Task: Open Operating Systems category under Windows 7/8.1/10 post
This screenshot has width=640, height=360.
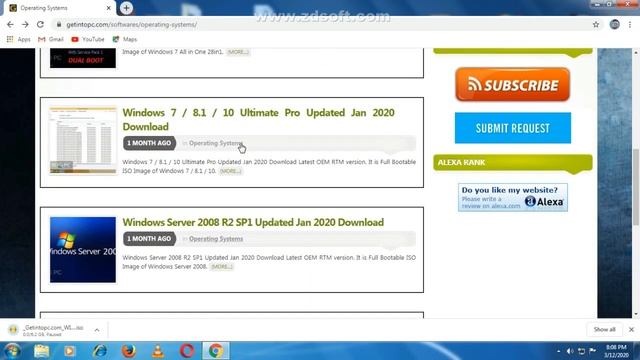Action: (216, 143)
